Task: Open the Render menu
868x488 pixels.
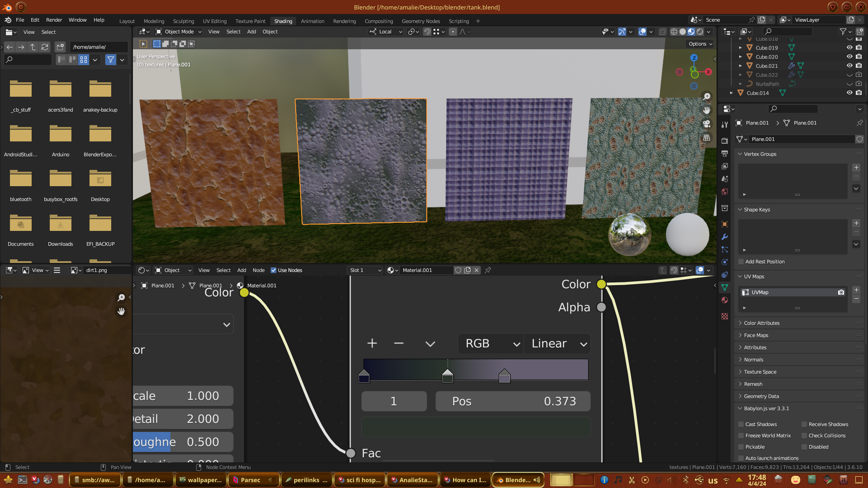Action: coord(54,20)
